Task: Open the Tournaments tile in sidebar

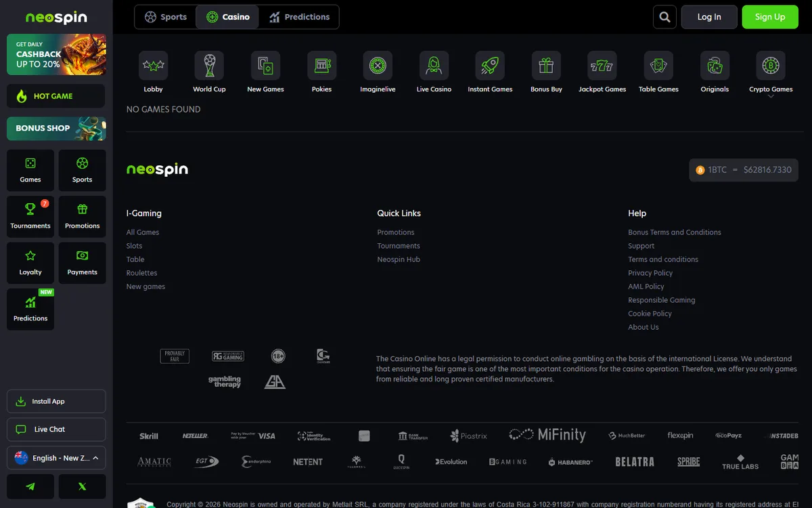Action: coord(30,216)
